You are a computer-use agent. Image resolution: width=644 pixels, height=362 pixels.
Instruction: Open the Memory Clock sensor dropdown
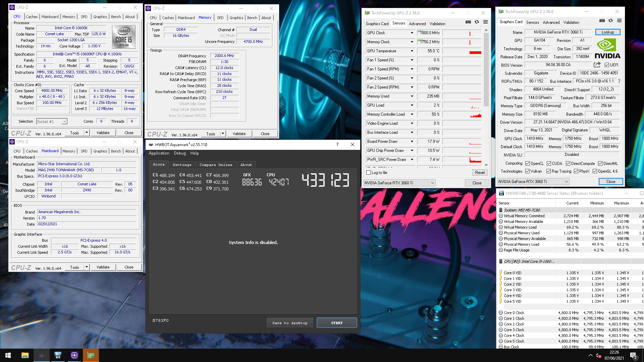click(x=412, y=42)
